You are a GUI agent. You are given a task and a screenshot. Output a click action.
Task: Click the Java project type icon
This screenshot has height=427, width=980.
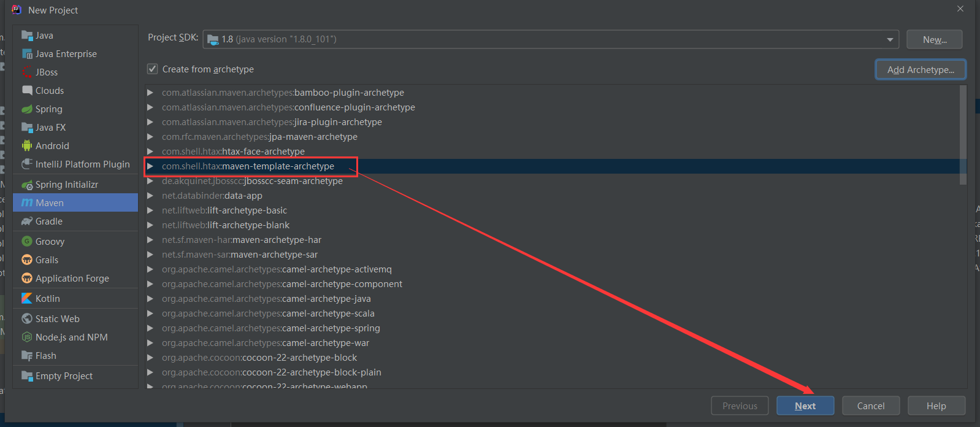(27, 36)
